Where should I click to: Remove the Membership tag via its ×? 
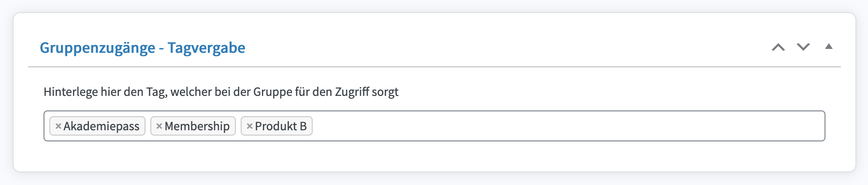tap(159, 126)
